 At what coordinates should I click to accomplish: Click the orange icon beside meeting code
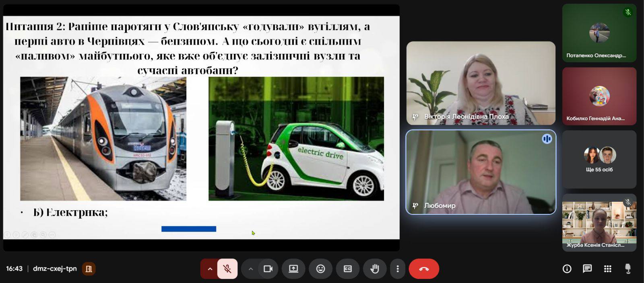point(89,269)
